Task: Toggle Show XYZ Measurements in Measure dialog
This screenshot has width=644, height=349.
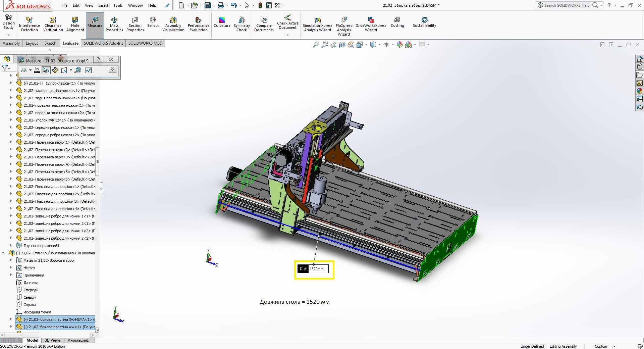Action: (x=46, y=70)
